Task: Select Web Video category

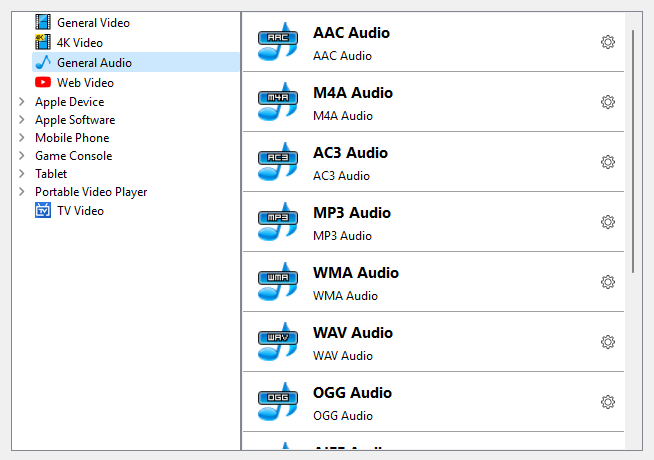Action: click(x=86, y=83)
